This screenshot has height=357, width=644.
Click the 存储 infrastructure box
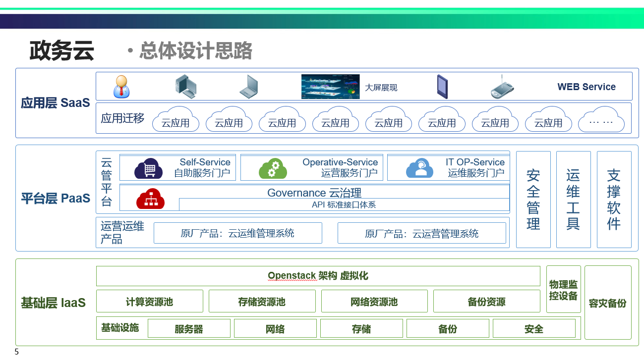(x=361, y=328)
